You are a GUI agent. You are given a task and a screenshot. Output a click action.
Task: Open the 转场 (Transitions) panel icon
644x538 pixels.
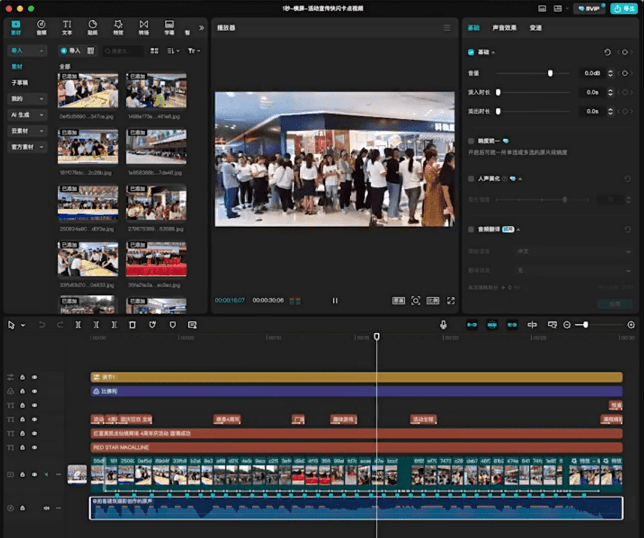[x=143, y=26]
